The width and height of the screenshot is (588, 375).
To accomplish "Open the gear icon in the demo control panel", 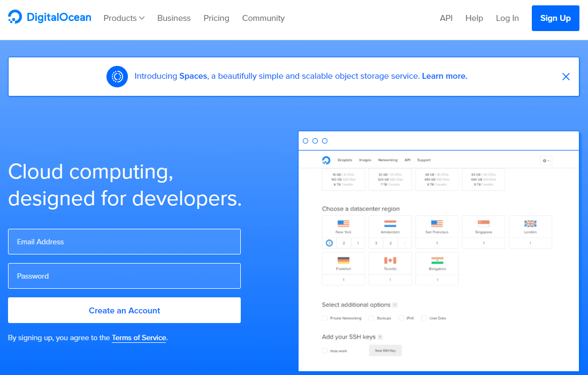I will 545,160.
